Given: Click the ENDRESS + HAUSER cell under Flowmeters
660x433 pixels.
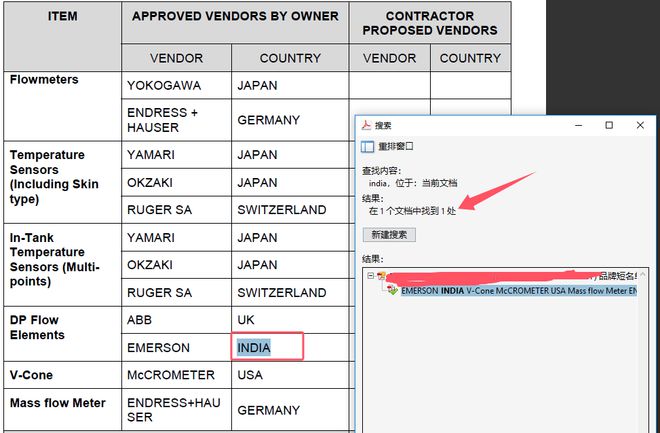Looking at the screenshot, I should coord(176,120).
